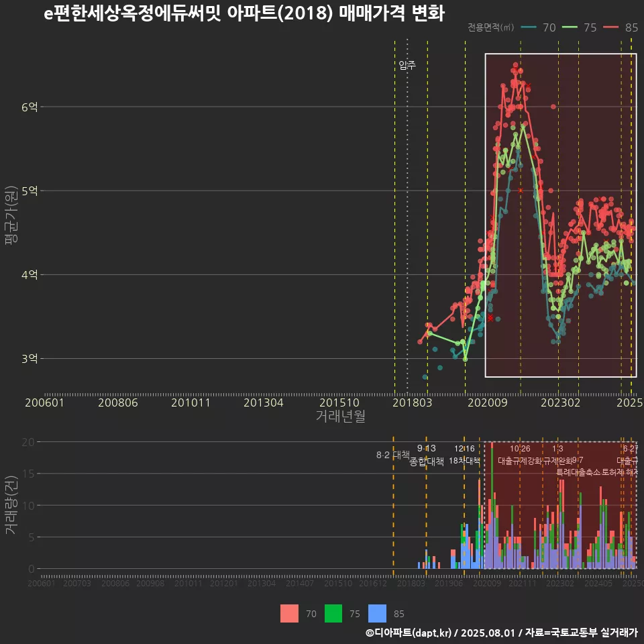Viewport: 644px width, 644px height.
Task: Select the red 85 line entry in the top legend
Action: click(x=620, y=27)
